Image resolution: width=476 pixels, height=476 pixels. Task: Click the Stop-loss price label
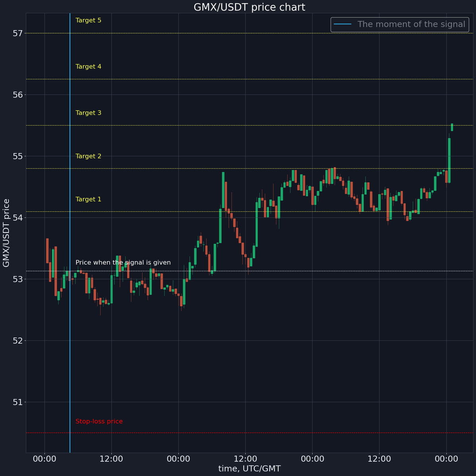click(99, 421)
